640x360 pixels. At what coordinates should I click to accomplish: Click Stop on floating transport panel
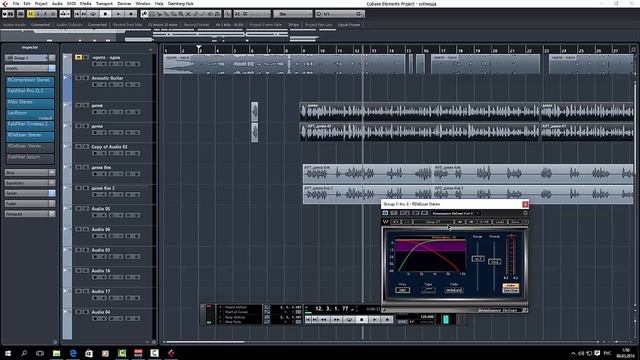point(362,320)
